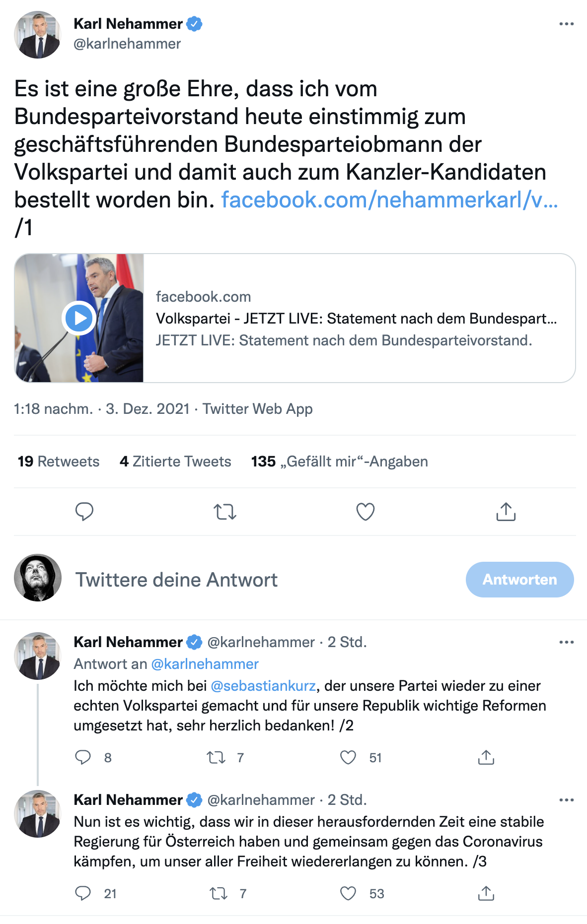Reply to the /2 tweet with 8 replies
Image resolution: width=587 pixels, height=924 pixels.
coord(83,757)
